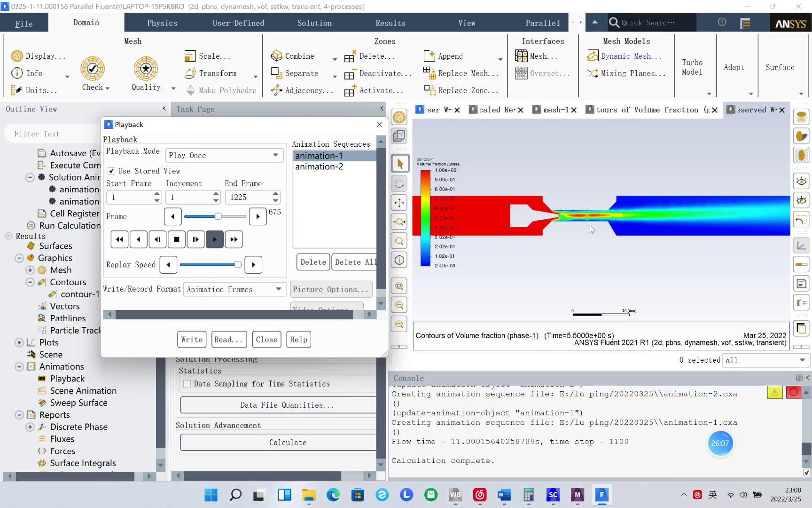Image resolution: width=812 pixels, height=508 pixels.
Task: Click the fit-to-window tool
Action: coord(399,286)
